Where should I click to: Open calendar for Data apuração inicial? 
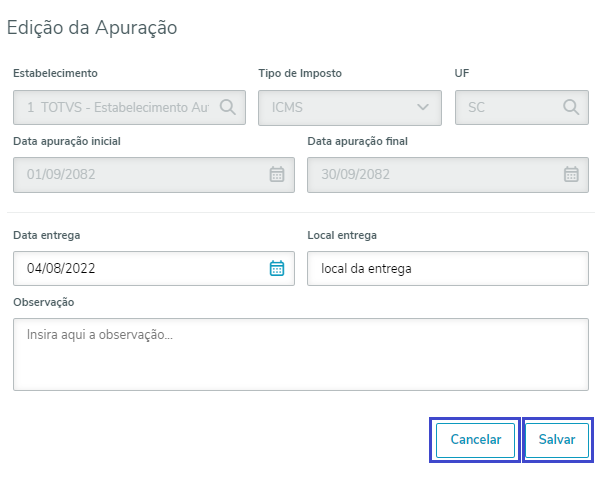click(278, 174)
